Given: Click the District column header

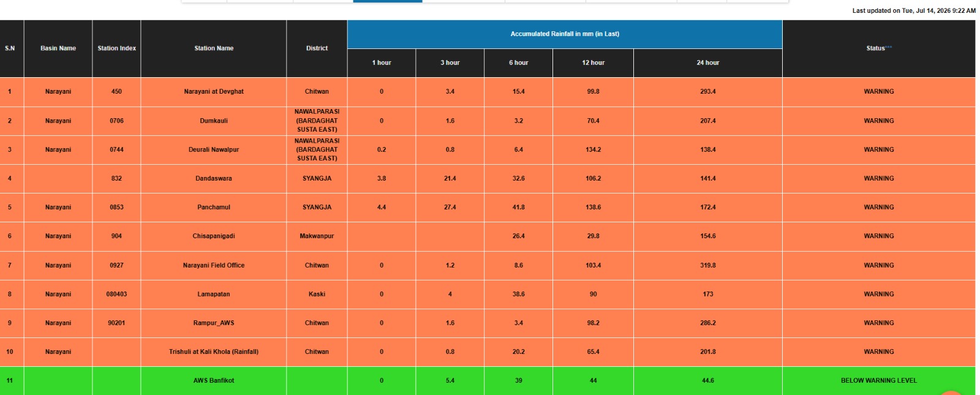Looking at the screenshot, I should pyautogui.click(x=317, y=48).
